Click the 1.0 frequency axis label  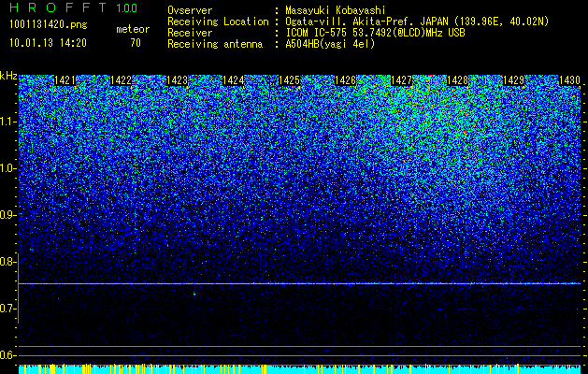[x=7, y=169]
